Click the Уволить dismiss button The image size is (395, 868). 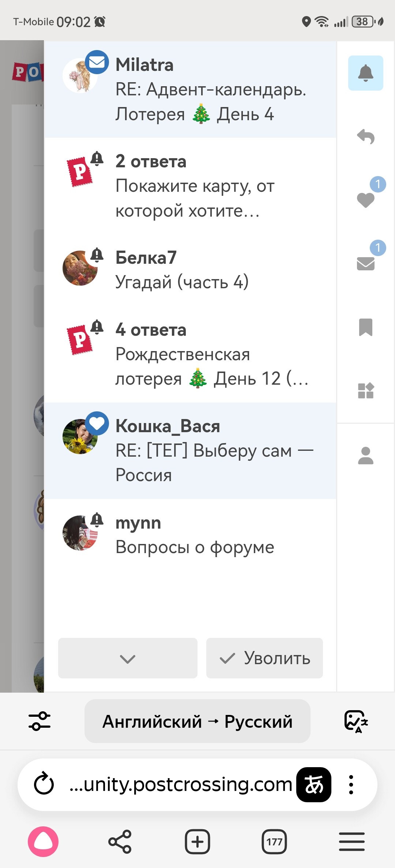(x=264, y=658)
